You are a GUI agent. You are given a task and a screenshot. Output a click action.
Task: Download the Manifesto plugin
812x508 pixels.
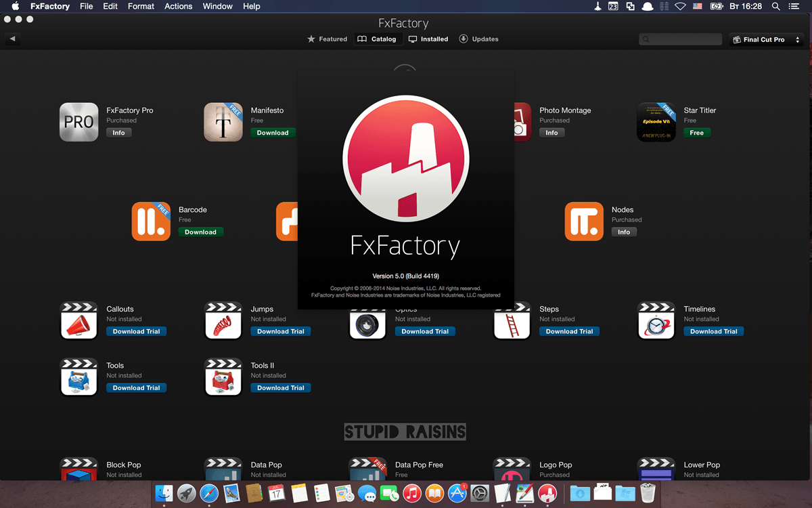pyautogui.click(x=273, y=133)
